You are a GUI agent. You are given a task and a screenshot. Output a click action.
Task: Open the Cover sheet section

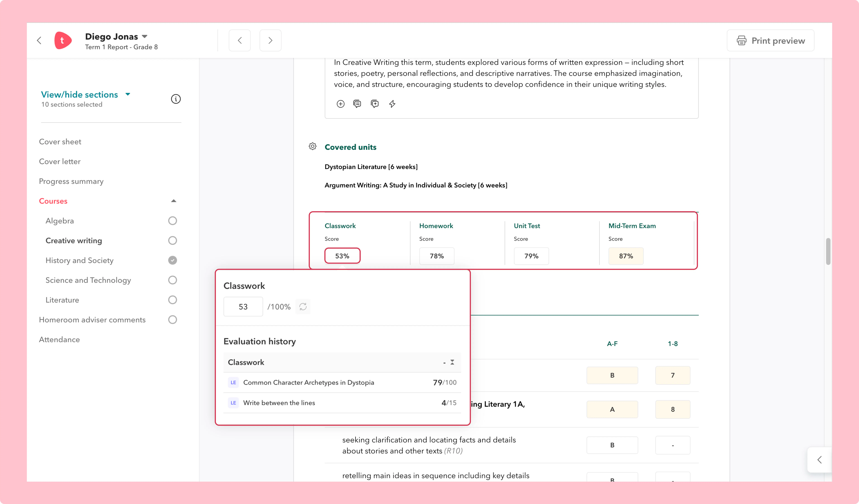[60, 142]
